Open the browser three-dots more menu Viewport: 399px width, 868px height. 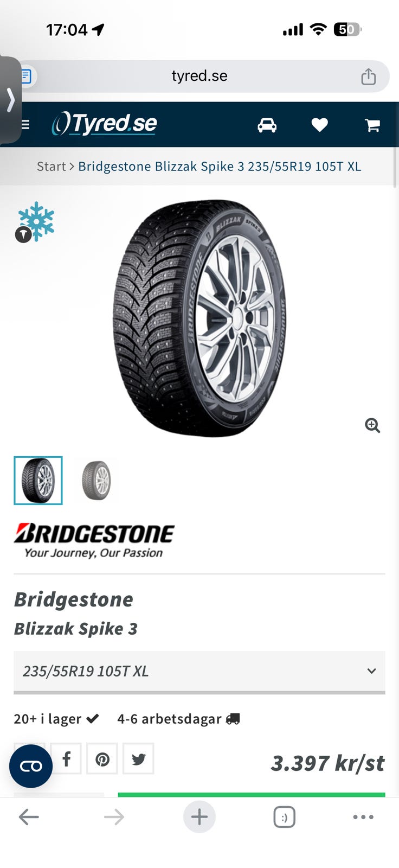(x=363, y=817)
